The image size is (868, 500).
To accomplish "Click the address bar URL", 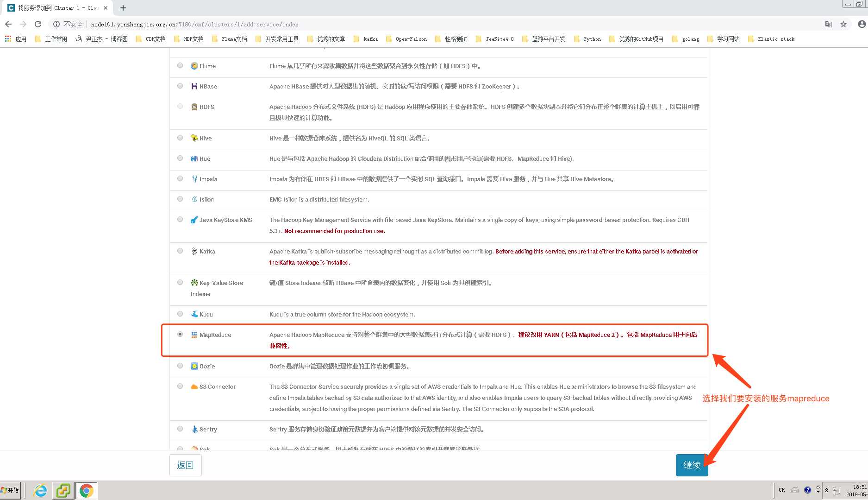I will point(194,24).
